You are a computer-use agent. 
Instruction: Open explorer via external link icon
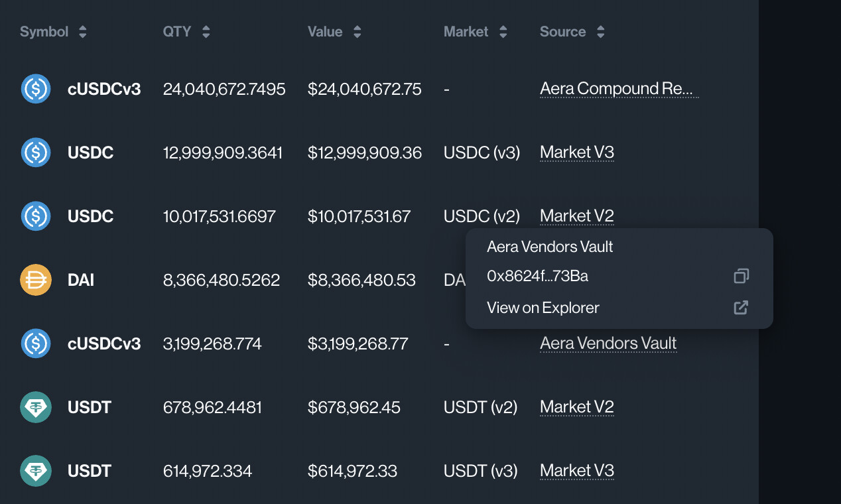[x=741, y=308]
